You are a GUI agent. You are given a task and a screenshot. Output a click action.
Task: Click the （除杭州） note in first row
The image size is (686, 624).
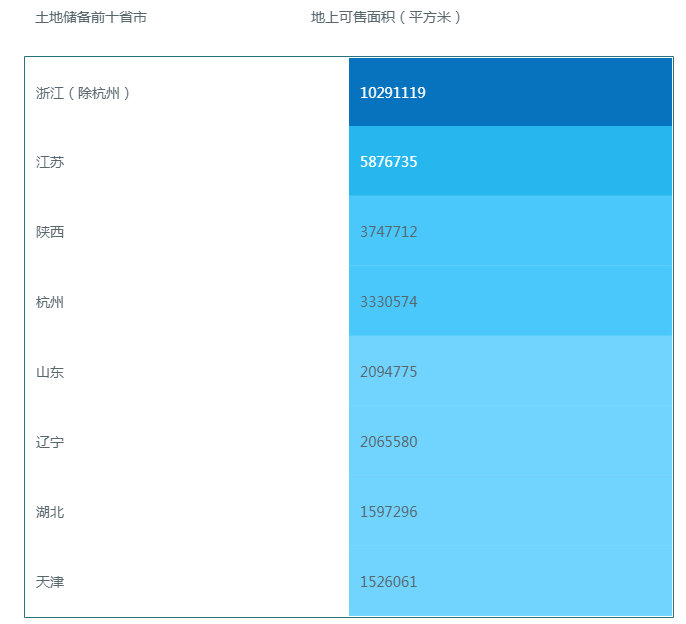(x=98, y=93)
